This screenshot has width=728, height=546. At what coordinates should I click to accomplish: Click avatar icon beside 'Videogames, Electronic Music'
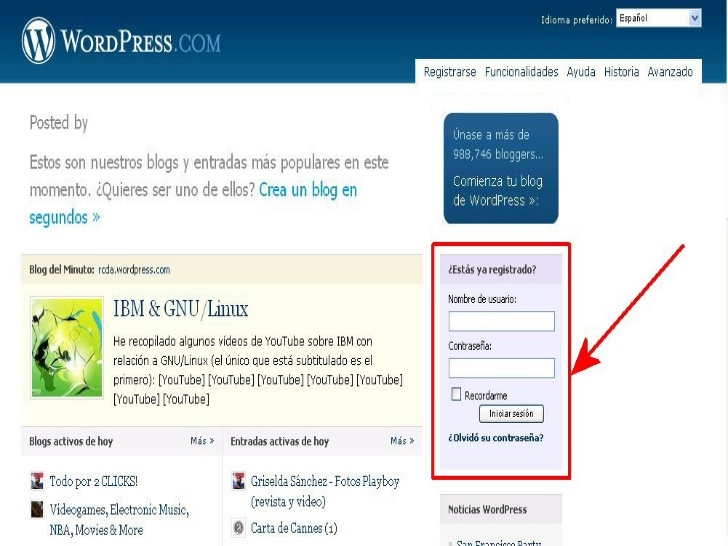[37, 509]
